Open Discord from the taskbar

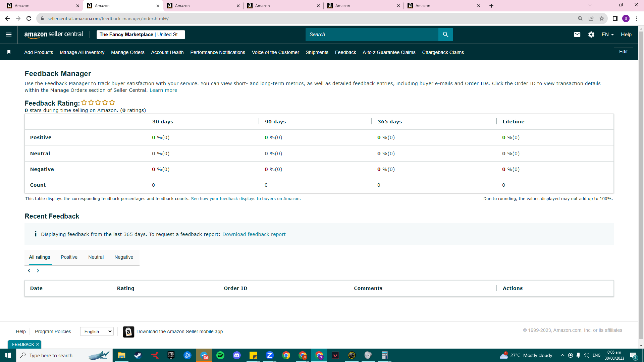click(x=237, y=355)
